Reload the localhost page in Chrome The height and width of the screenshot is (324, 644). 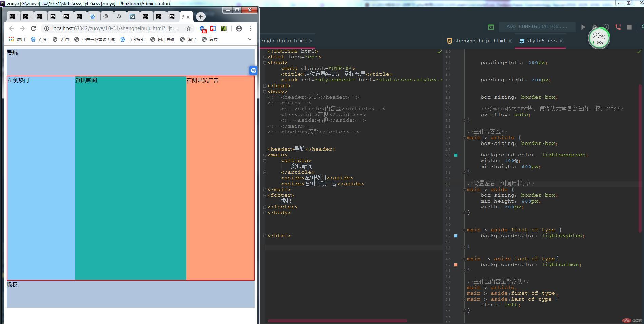click(33, 28)
